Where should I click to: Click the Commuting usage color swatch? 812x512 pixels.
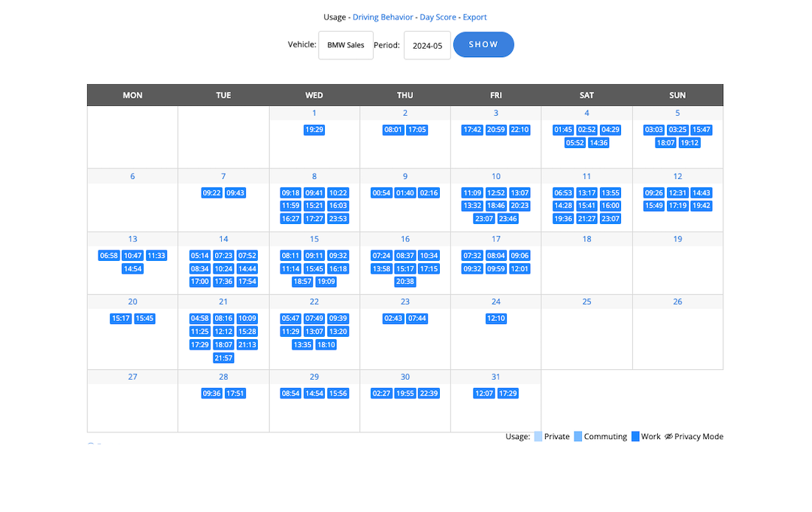pyautogui.click(x=577, y=437)
